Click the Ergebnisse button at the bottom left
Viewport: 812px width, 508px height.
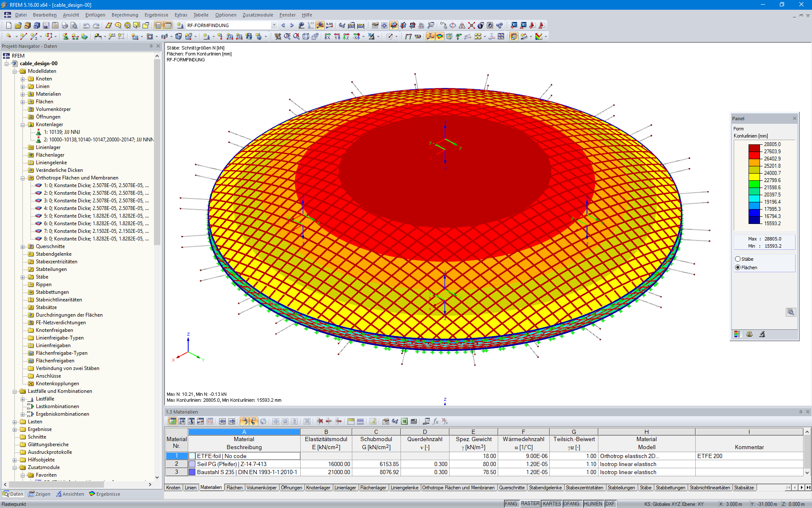pos(104,494)
